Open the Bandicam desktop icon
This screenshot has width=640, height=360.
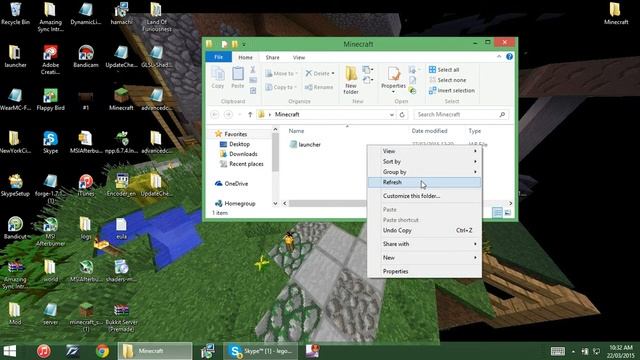(85, 56)
